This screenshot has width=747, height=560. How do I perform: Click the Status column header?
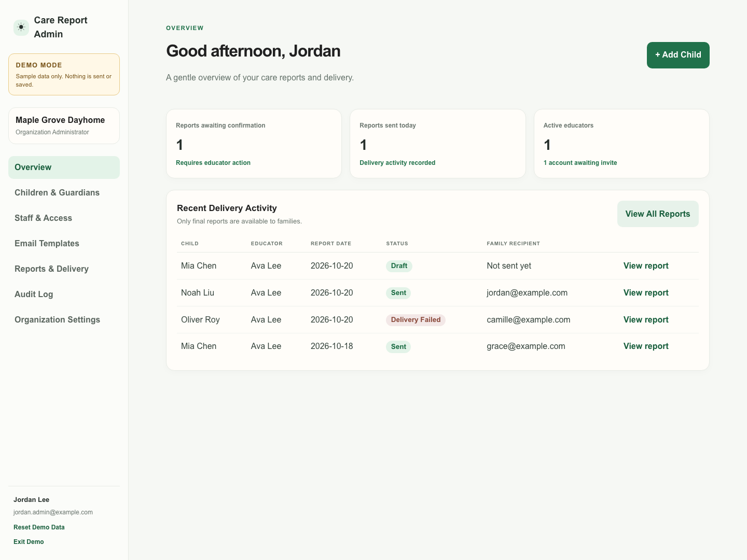(x=397, y=244)
